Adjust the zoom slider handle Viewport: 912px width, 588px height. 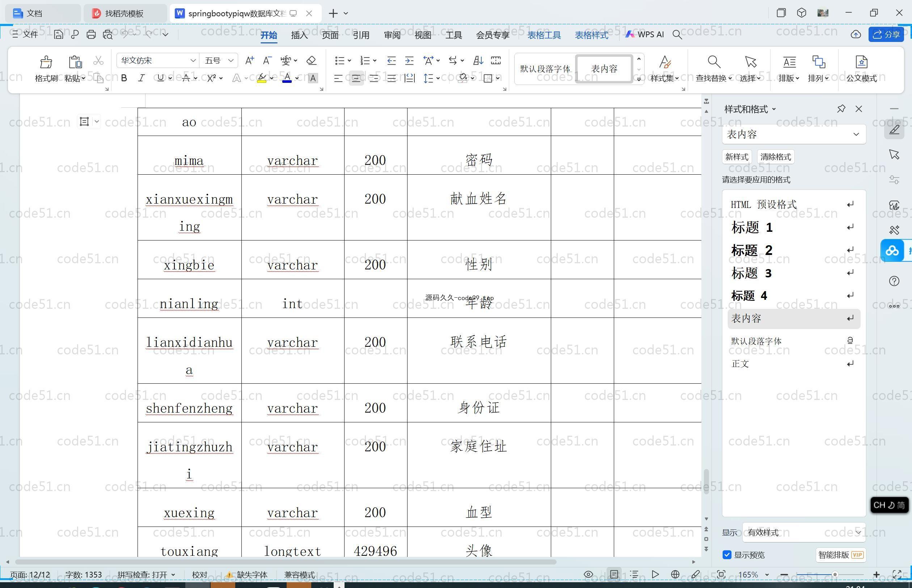click(835, 574)
